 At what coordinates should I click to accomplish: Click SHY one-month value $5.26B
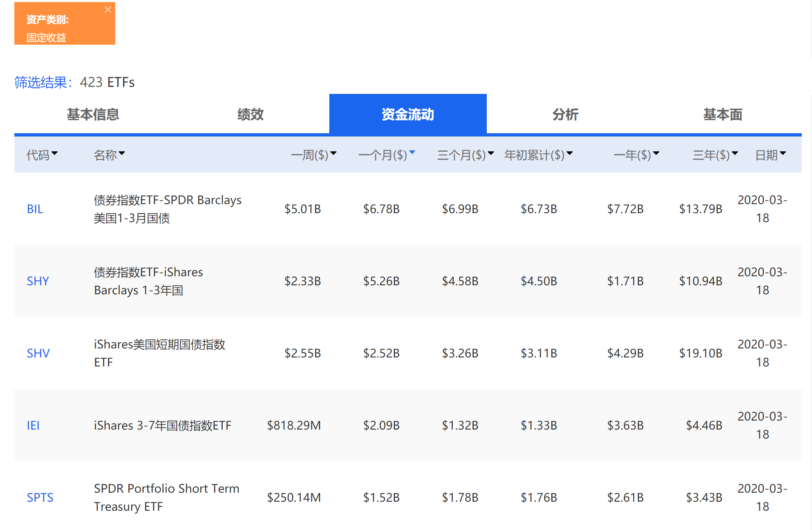[381, 281]
